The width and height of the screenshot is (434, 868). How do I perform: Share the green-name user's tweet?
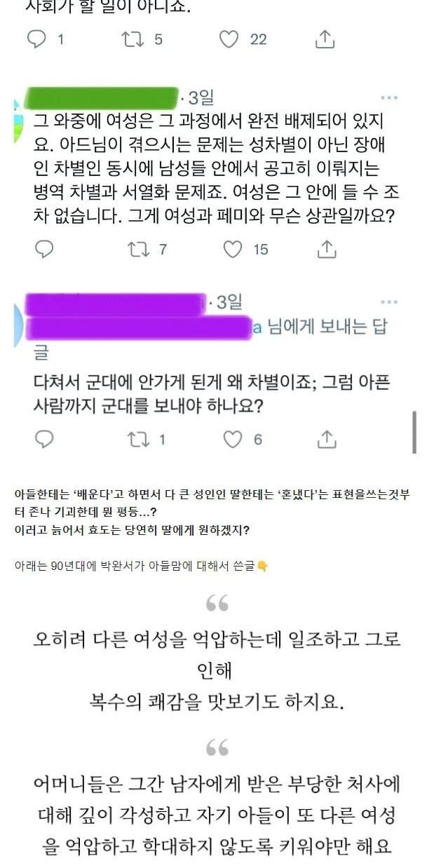(327, 249)
